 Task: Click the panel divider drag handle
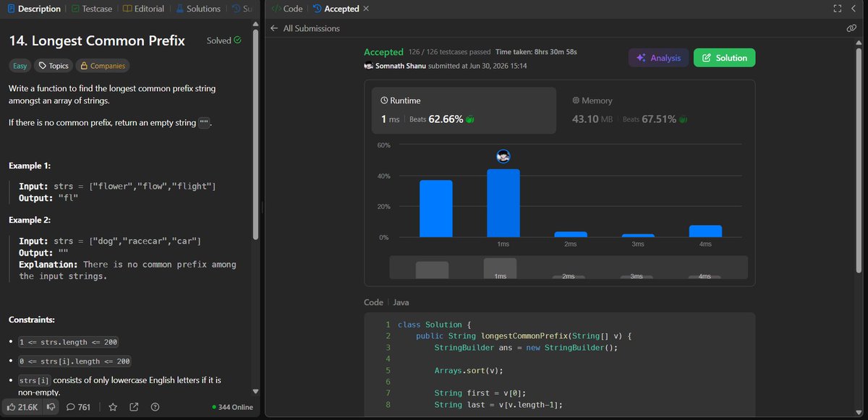click(x=263, y=207)
